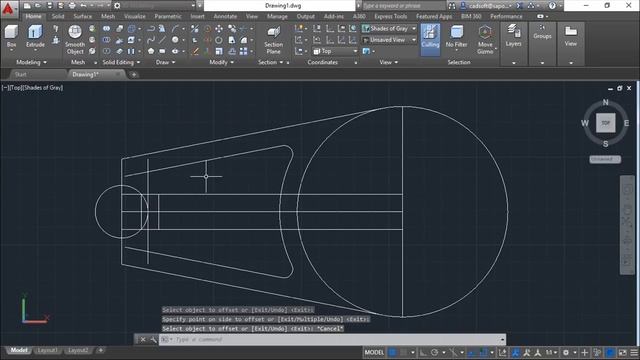Viewport: 640px width, 360px height.
Task: Select the Move tool in Modify panel
Action: pyautogui.click(x=219, y=29)
